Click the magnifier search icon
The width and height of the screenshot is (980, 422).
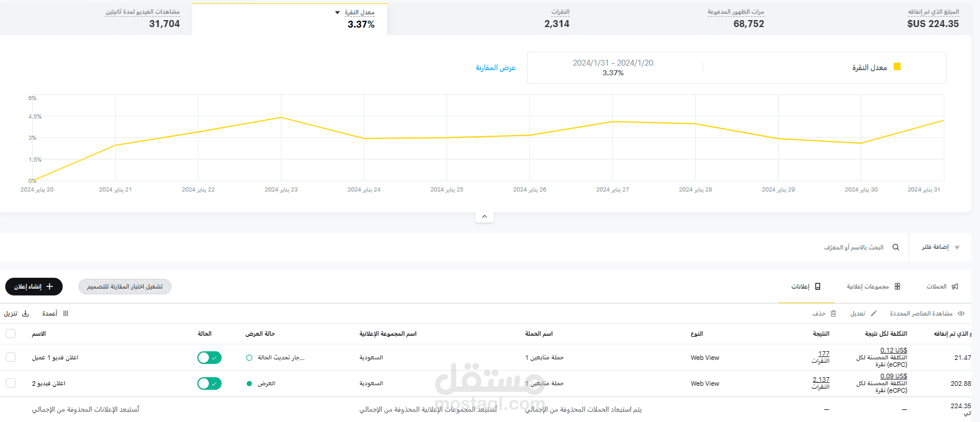pyautogui.click(x=896, y=247)
